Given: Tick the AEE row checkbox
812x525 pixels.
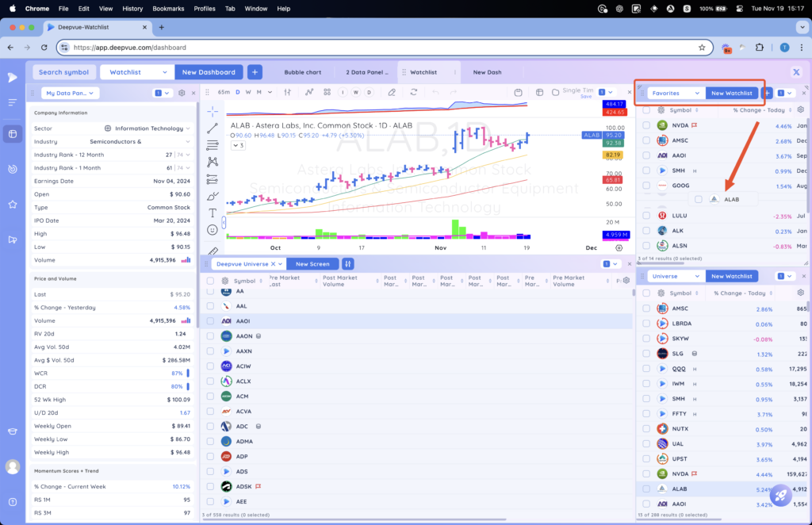Looking at the screenshot, I should point(210,502).
